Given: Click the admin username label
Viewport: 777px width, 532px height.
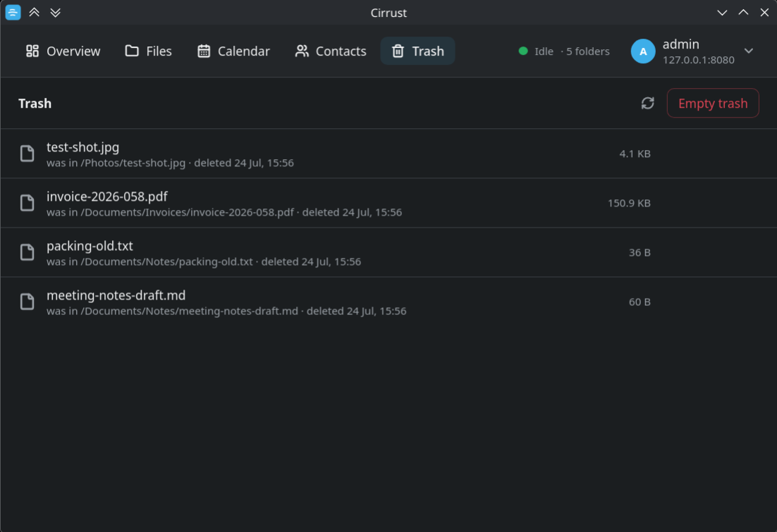Looking at the screenshot, I should [x=681, y=44].
